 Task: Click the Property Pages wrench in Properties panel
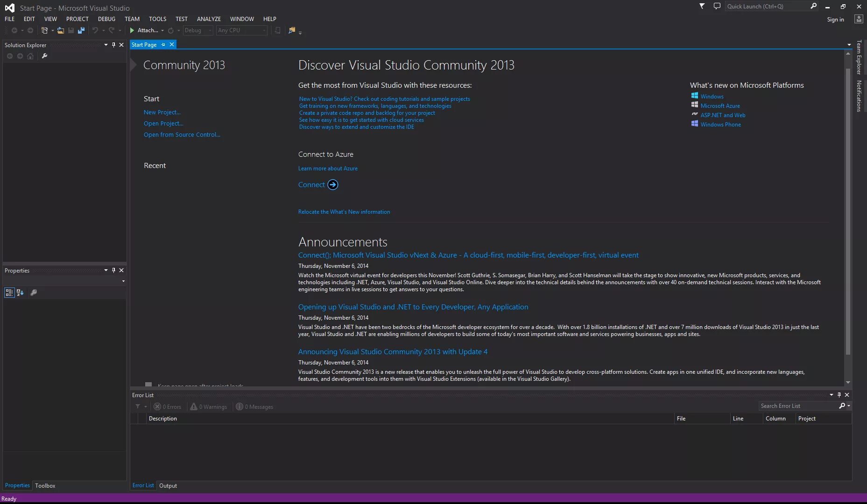(x=34, y=293)
